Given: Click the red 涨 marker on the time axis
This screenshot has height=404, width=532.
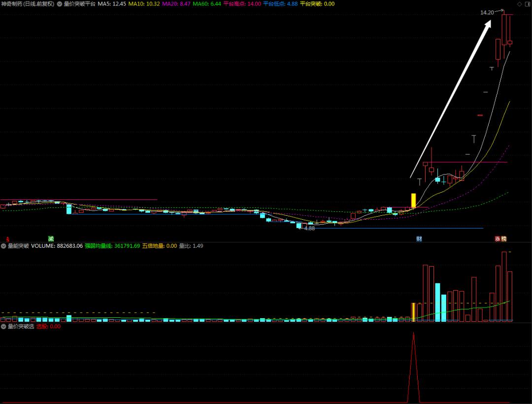Looking at the screenshot, I should [498, 239].
